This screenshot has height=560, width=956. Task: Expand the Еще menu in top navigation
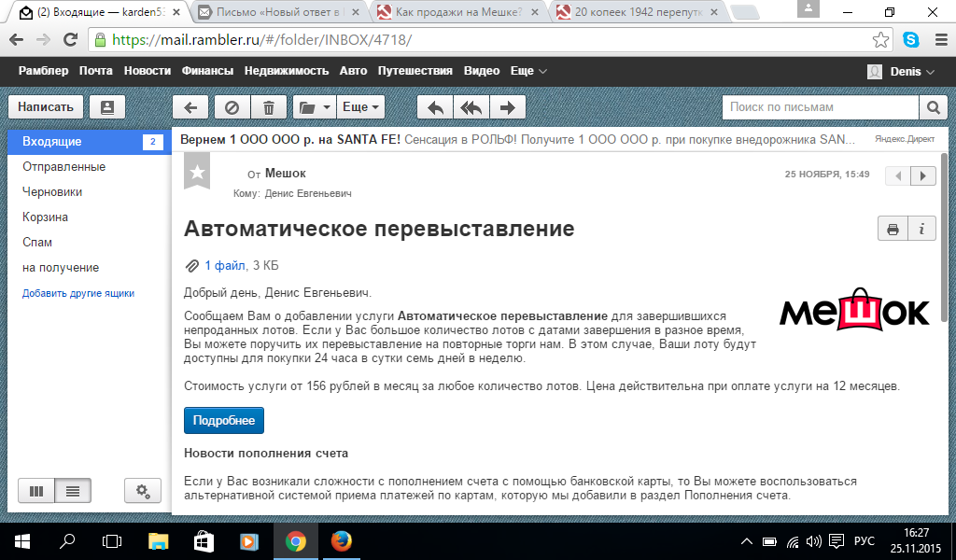click(528, 71)
